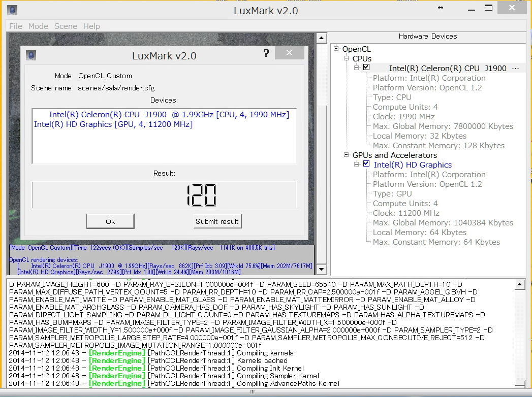Screen dimensions: 532x397
Task: Collapse the GPUs and Accelerators node
Action: (347, 155)
